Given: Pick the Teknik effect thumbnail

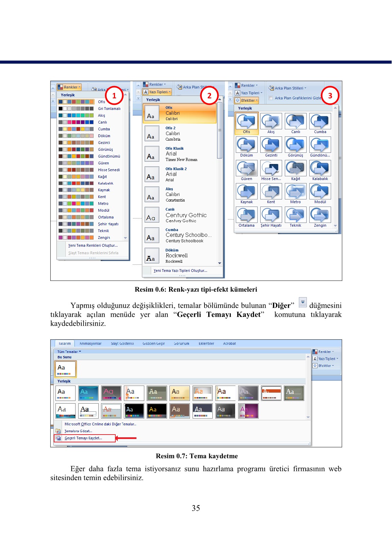Looking at the screenshot, I should (x=296, y=215).
